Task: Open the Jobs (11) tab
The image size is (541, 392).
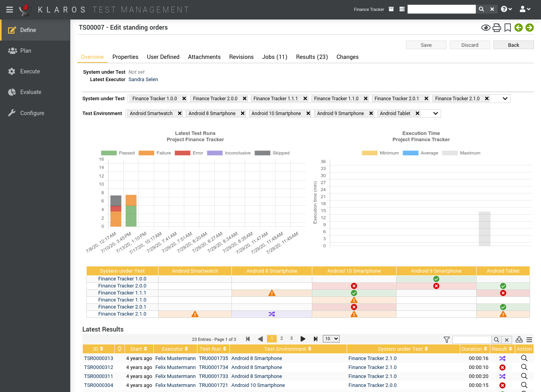Action: pyautogui.click(x=275, y=57)
